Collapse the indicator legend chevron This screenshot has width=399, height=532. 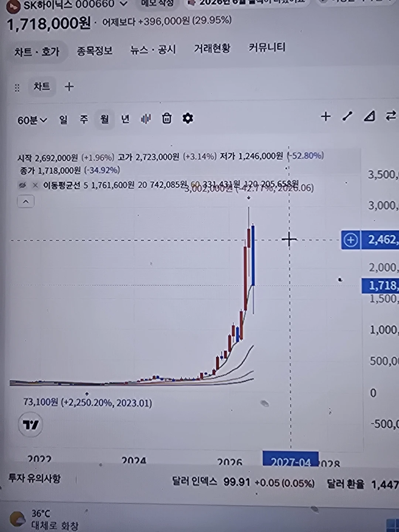pos(26,202)
